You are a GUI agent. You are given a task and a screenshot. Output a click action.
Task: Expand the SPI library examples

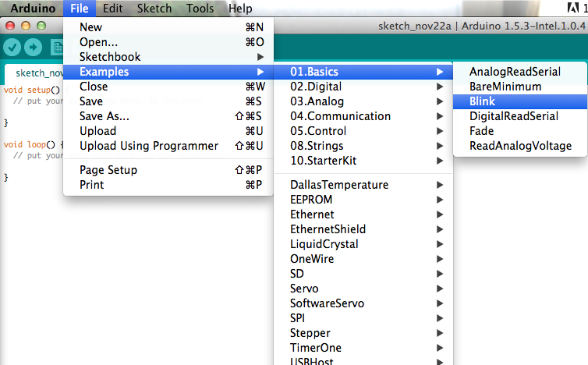pyautogui.click(x=363, y=318)
